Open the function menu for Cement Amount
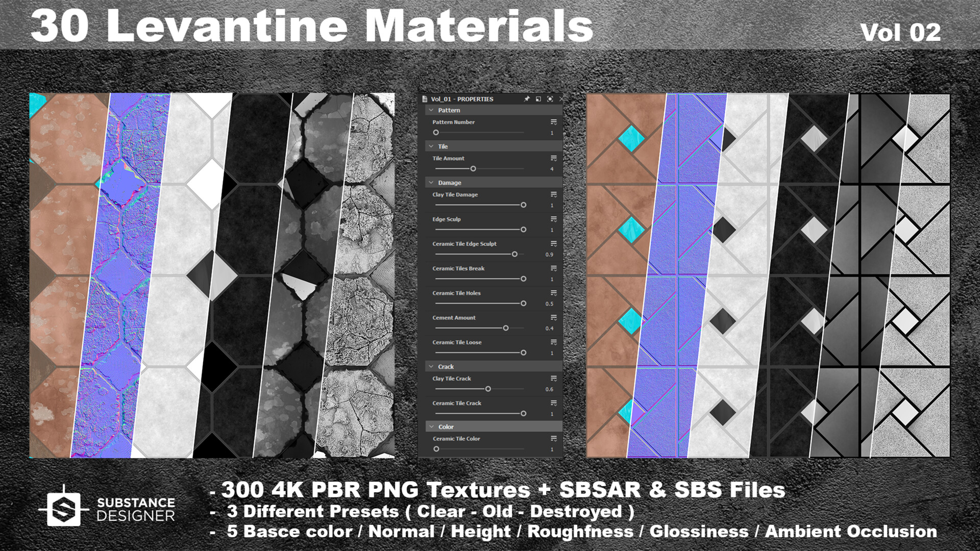 554,317
